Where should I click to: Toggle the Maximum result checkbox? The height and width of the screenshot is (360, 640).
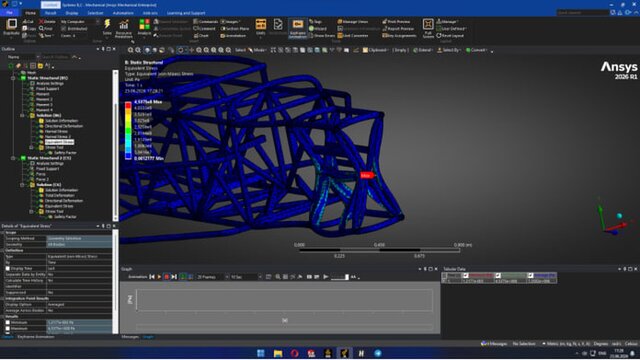pyautogui.click(x=8, y=328)
